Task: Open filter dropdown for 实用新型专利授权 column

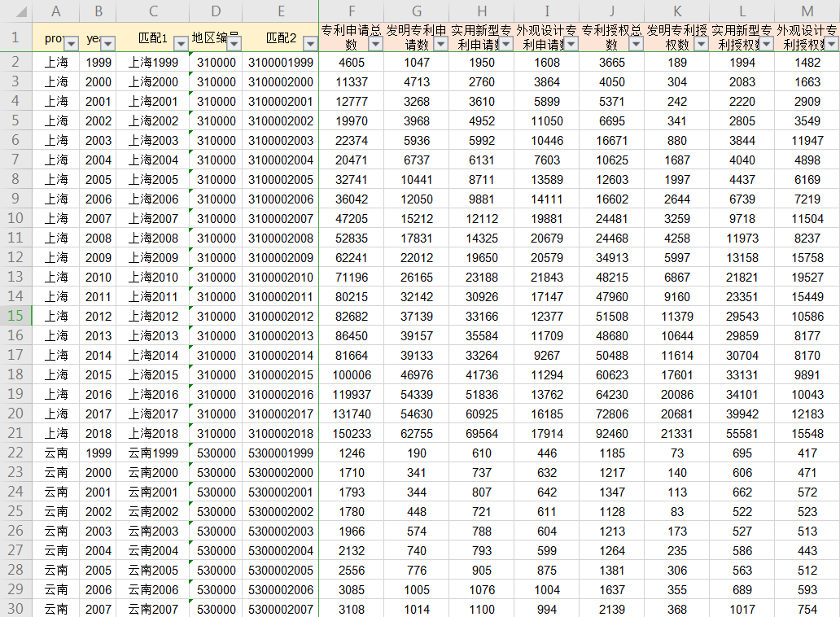Action: point(767,44)
